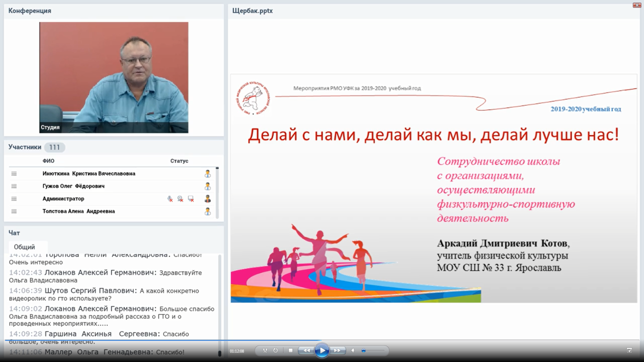Click the Студия caption on the video

tap(50, 127)
